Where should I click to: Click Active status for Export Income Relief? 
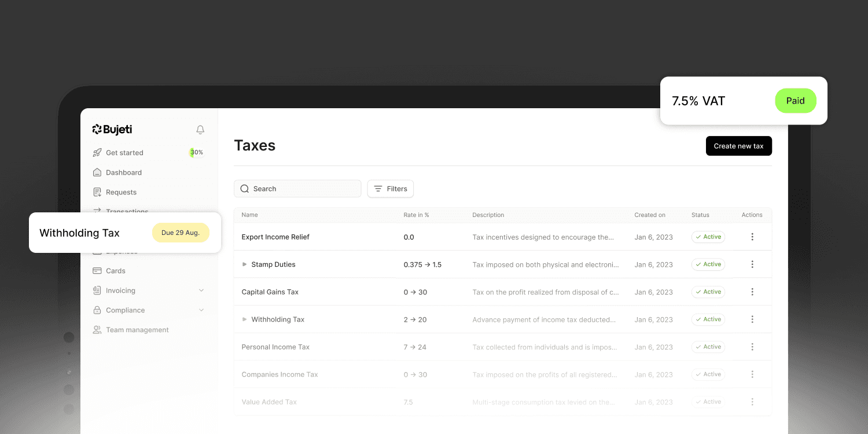coord(708,237)
